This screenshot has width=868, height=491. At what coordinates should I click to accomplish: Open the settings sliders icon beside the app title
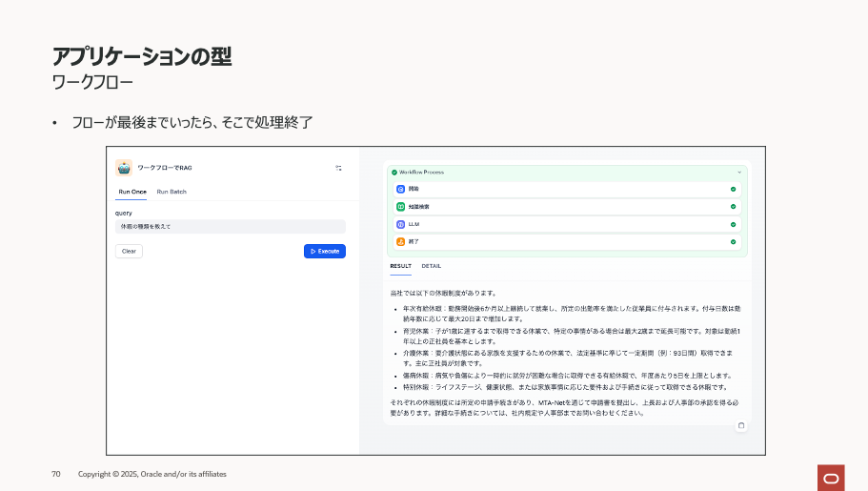click(338, 168)
